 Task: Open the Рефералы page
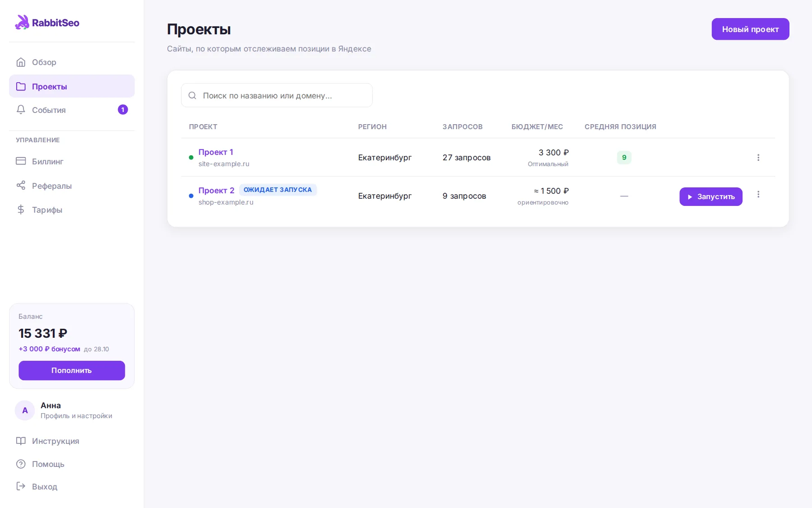click(x=72, y=186)
